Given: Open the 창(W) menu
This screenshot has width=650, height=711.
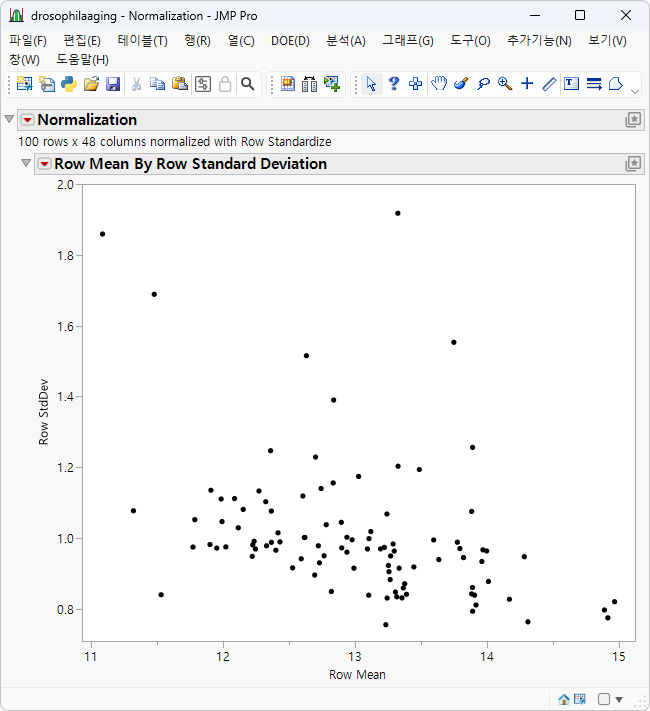Looking at the screenshot, I should [24, 60].
